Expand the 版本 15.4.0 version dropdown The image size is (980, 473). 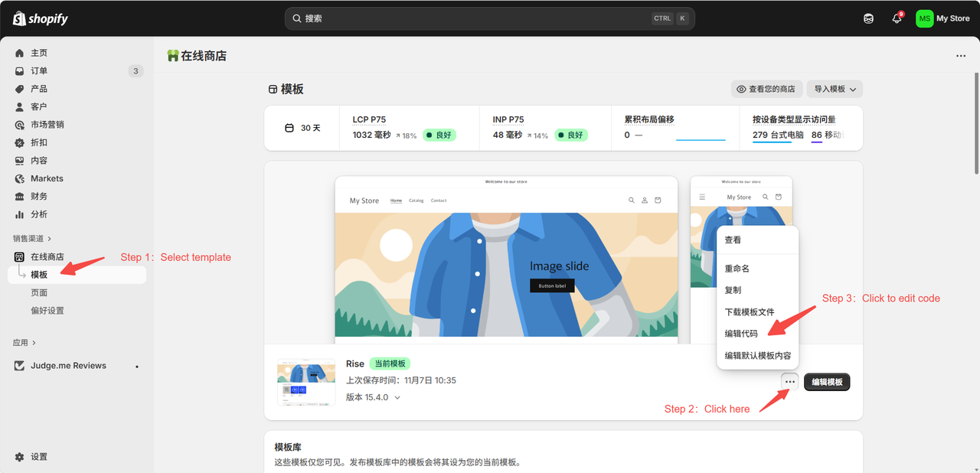click(374, 397)
